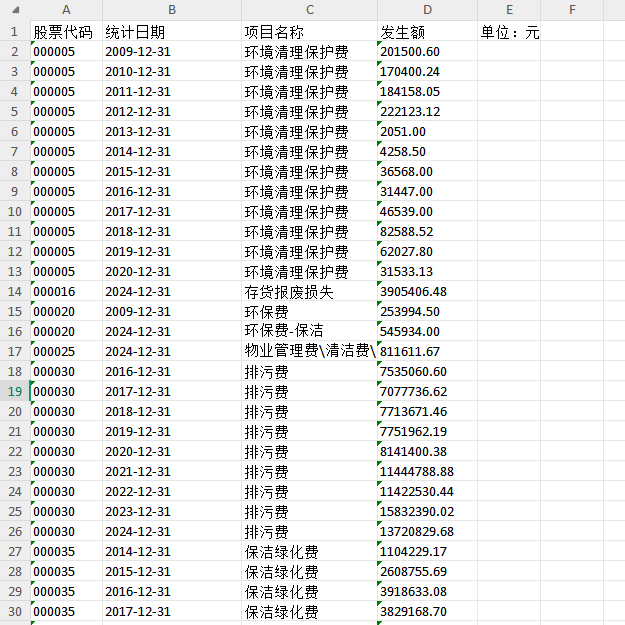Click amount cell 7077736.62
The image size is (625, 625).
click(427, 391)
